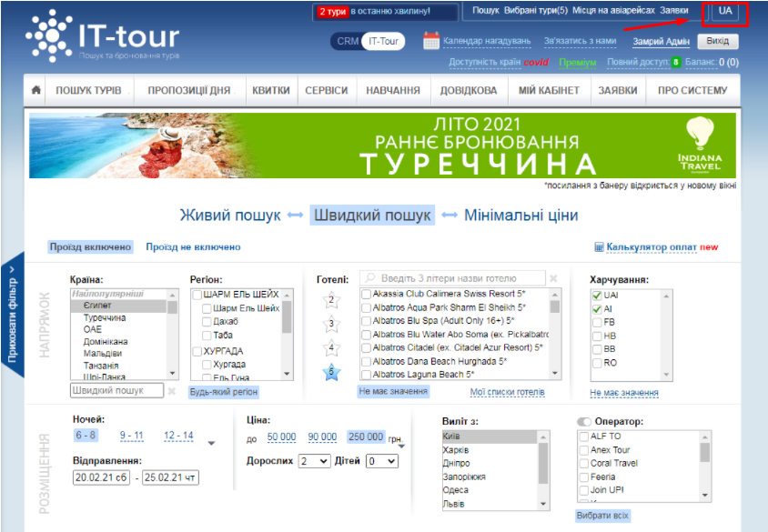
Task: Click the departure start date field
Action: pos(101,477)
